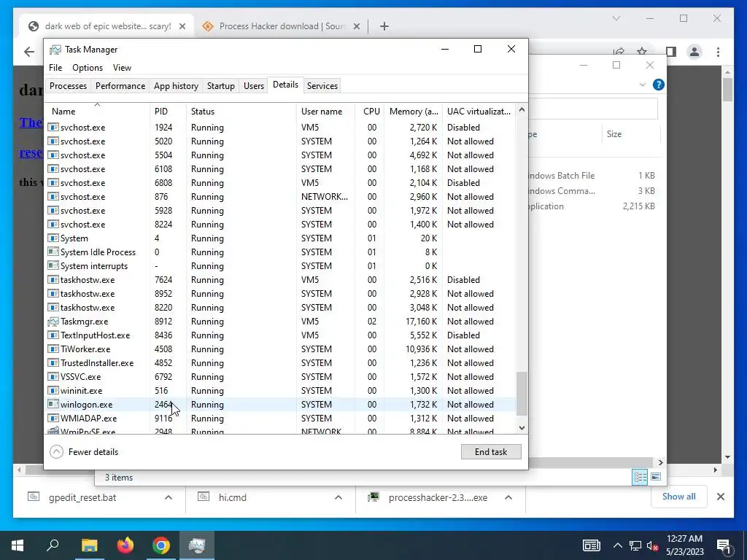Select Task Manager taskbar icon
747x560 pixels.
click(x=197, y=545)
